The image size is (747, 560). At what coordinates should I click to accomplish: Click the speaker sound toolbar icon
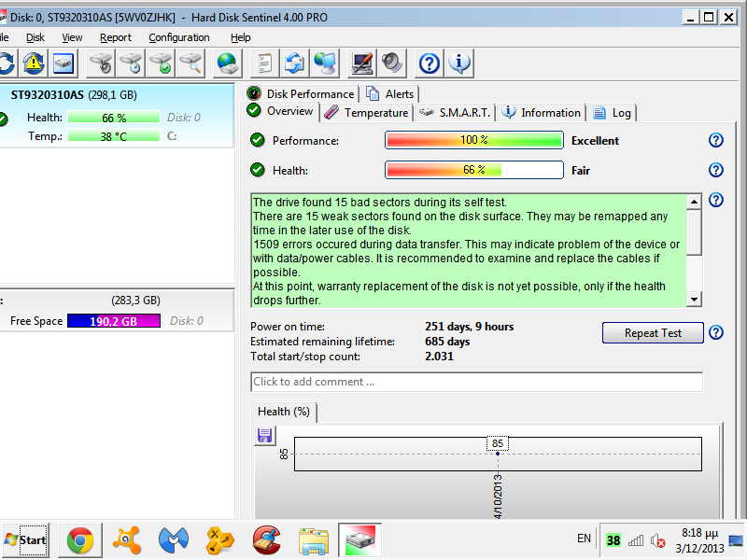(x=392, y=63)
